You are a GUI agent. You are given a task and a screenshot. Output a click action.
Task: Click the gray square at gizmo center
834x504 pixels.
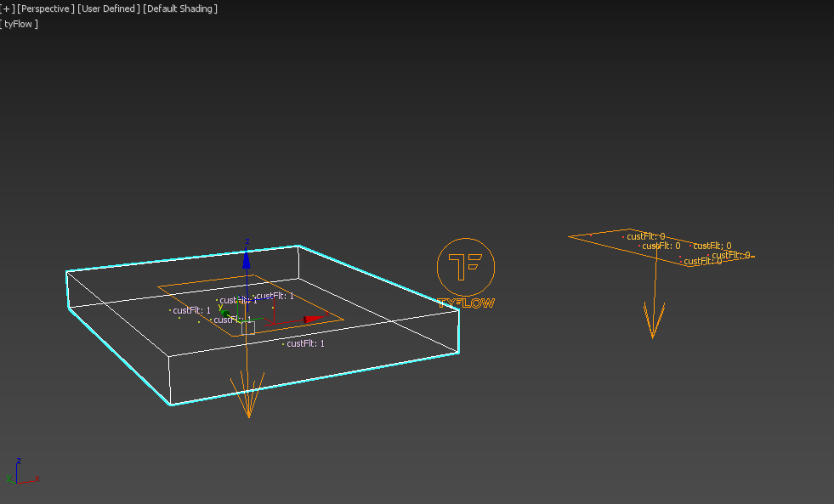coord(247,327)
